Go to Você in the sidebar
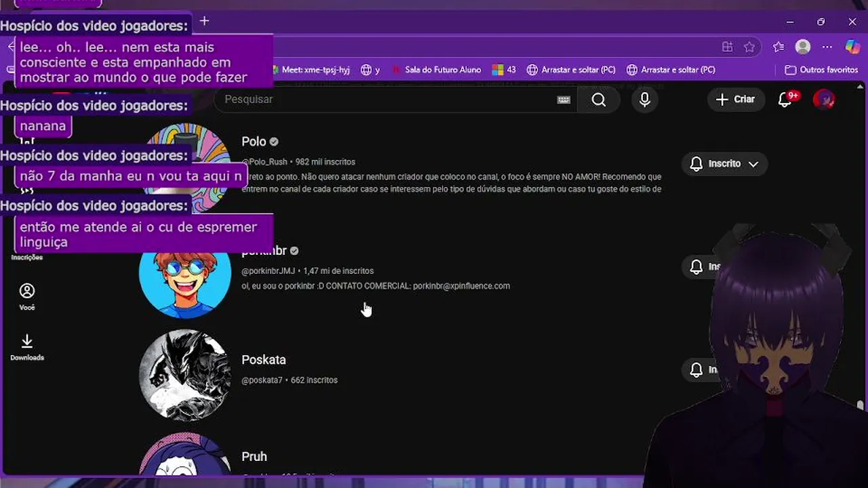 [27, 297]
